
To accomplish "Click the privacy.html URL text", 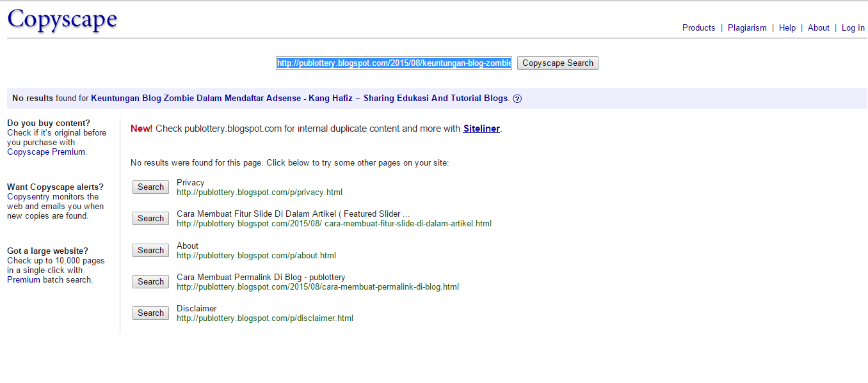I will (x=260, y=192).
